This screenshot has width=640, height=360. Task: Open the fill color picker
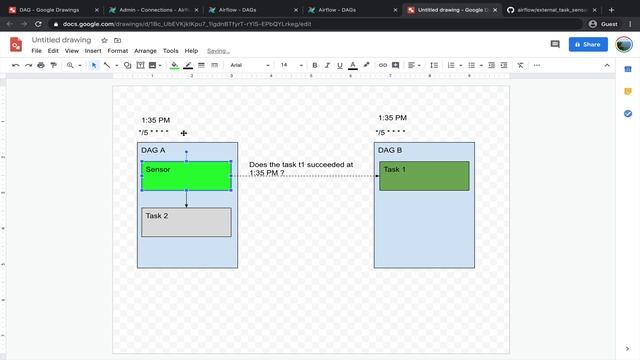[x=174, y=65]
